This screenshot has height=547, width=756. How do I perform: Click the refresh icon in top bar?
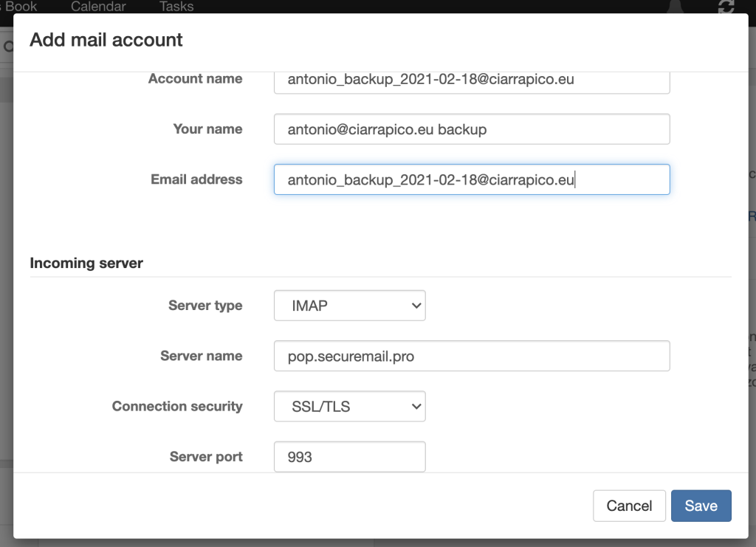726,7
